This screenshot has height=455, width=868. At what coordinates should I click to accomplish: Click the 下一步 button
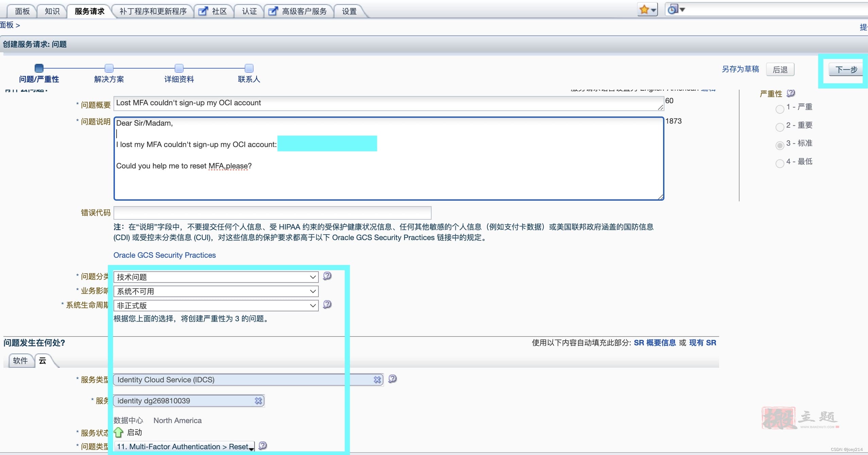pyautogui.click(x=846, y=70)
